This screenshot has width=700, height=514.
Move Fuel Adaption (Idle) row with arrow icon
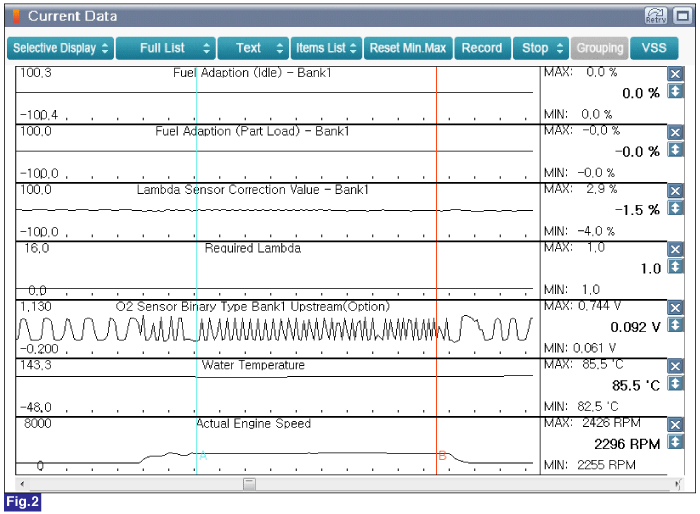(x=675, y=91)
